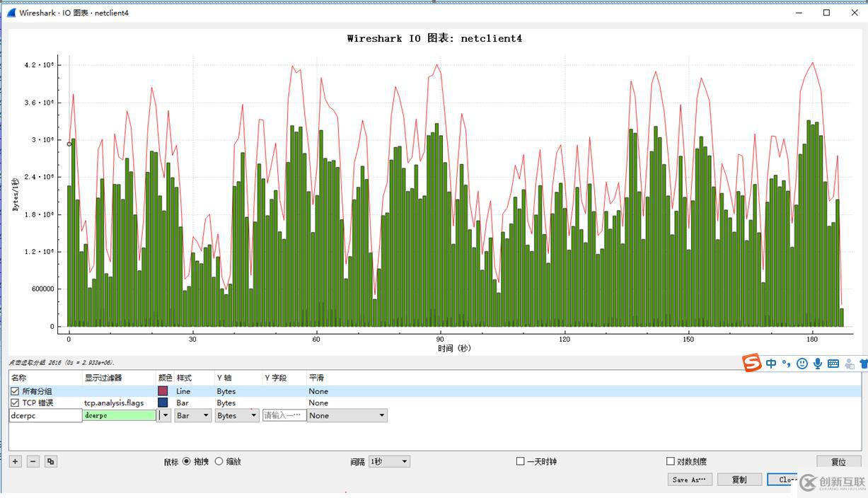Click the red color swatch for 所有分组

tap(163, 391)
